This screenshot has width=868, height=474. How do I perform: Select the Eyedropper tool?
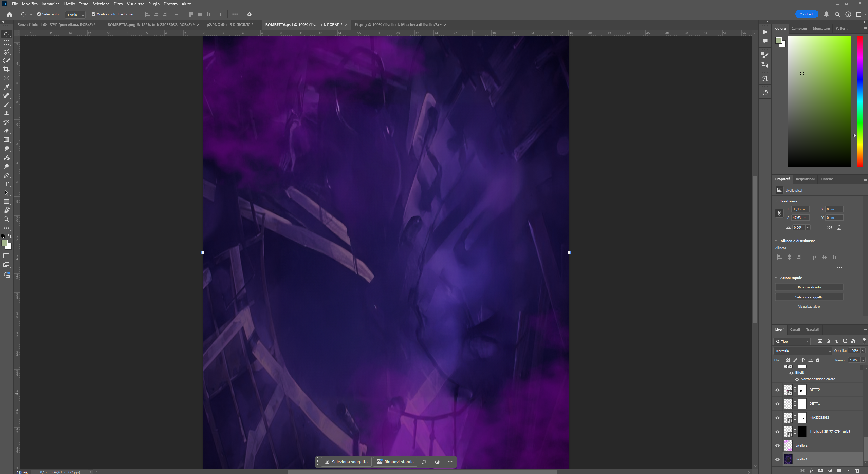point(6,87)
